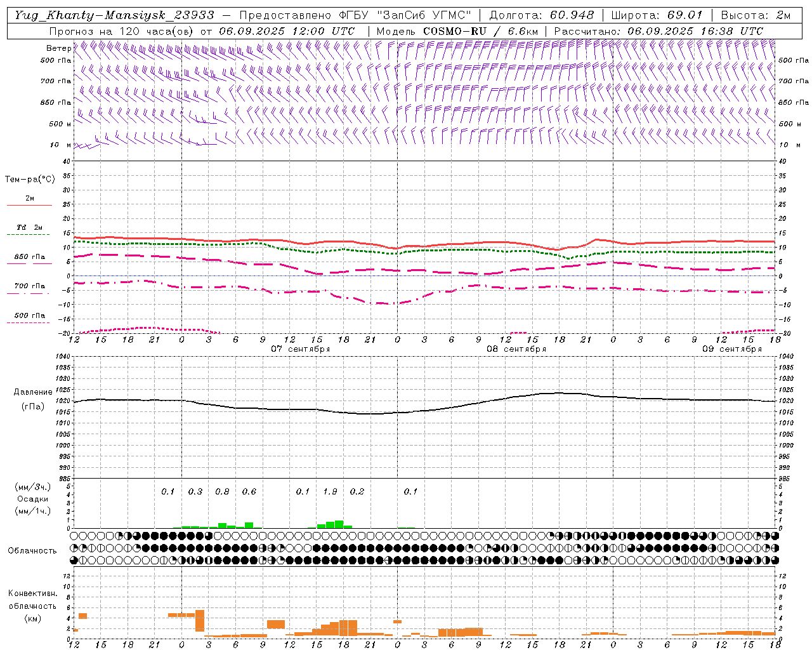Screen dimensions: 812x650
Task: Select 'Рассчитано: 06.09.2025 16:38 UTC' timestamp
Action: click(x=659, y=31)
